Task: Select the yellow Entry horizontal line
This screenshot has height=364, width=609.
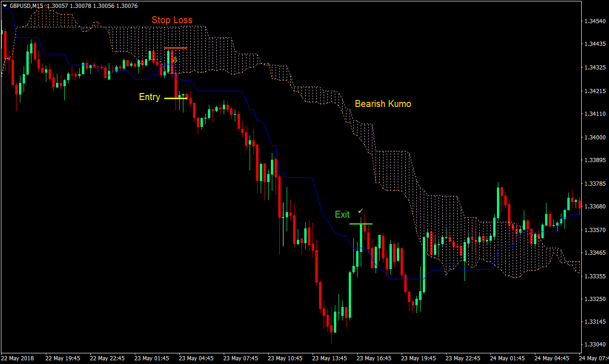Action: 176,98
